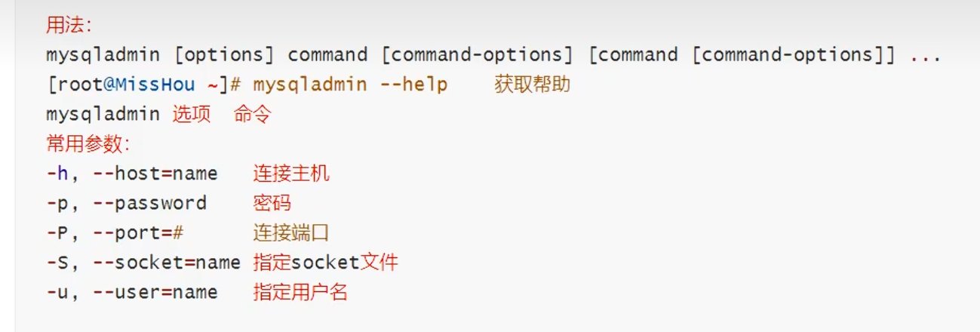
Task: Click the red 选项 word
Action: click(192, 115)
